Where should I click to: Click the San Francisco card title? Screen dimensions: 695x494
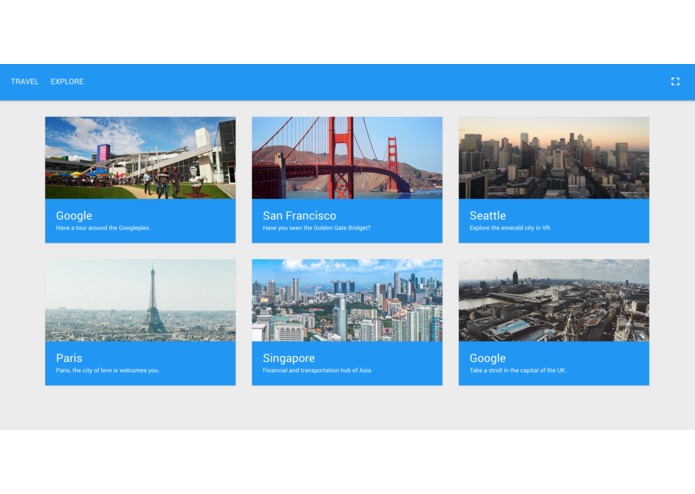pos(300,216)
